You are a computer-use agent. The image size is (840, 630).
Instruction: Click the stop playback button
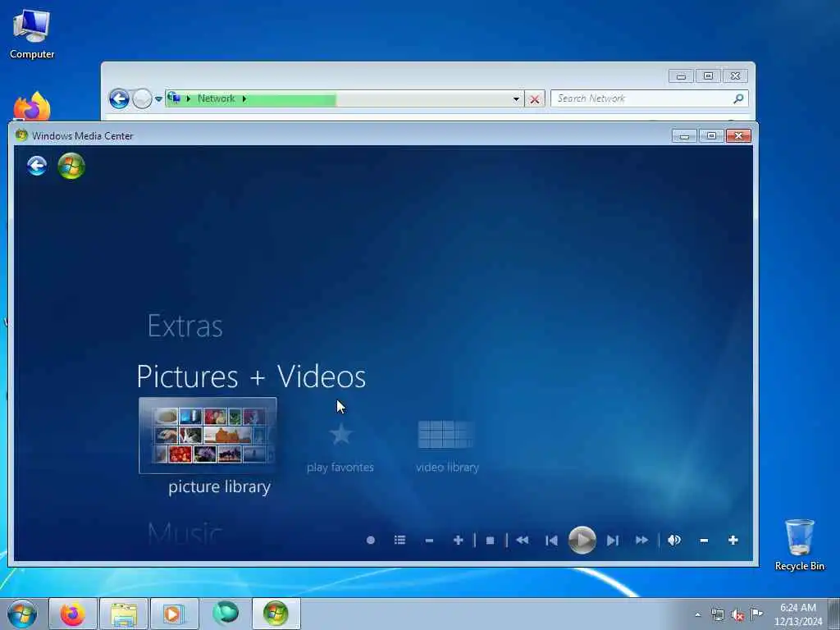point(490,541)
